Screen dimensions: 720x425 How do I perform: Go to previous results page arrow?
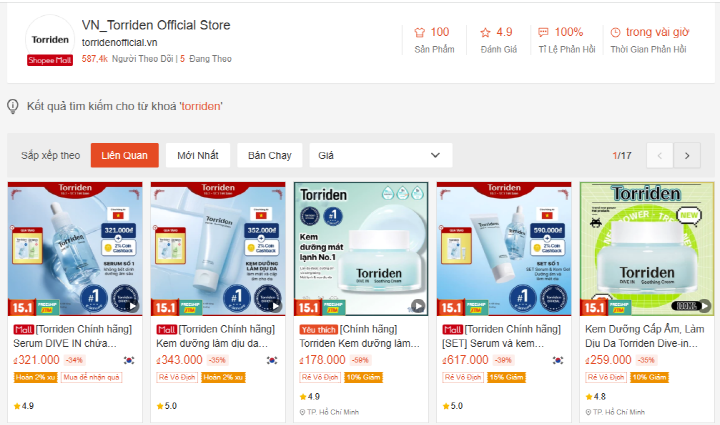[x=660, y=156]
